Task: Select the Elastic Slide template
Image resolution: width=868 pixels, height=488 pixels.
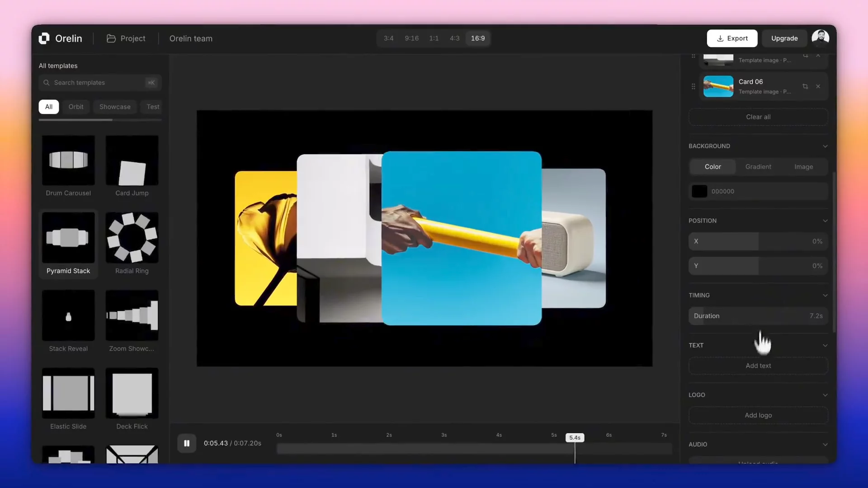Action: [68, 399]
